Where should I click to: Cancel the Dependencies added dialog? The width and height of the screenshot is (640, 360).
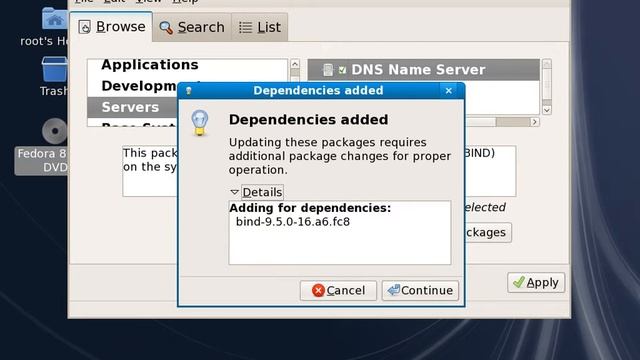[338, 290]
